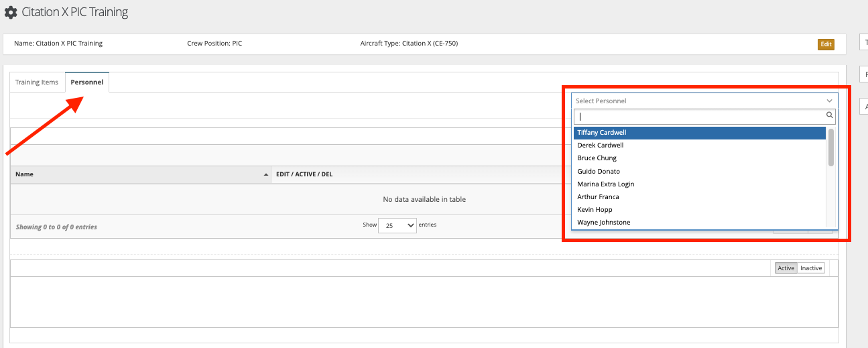The height and width of the screenshot is (348, 868).
Task: Choose Wayne Johnstone from the dropdown
Action: [x=603, y=223]
